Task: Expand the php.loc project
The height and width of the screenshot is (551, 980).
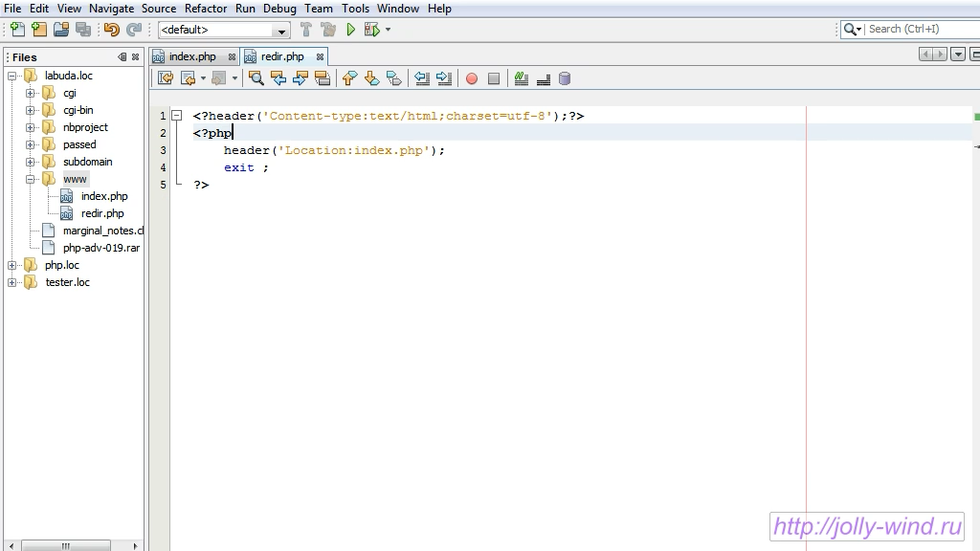Action: coord(11,266)
